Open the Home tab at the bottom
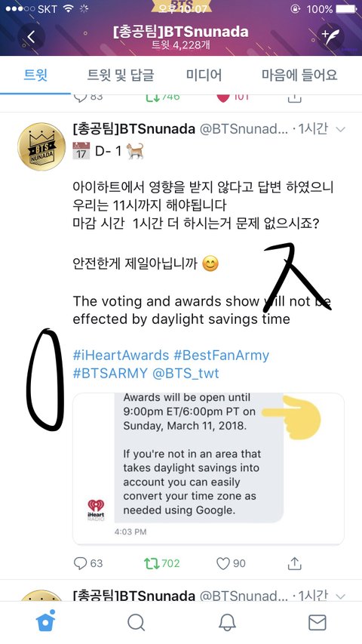362x644 pixels. [45, 621]
